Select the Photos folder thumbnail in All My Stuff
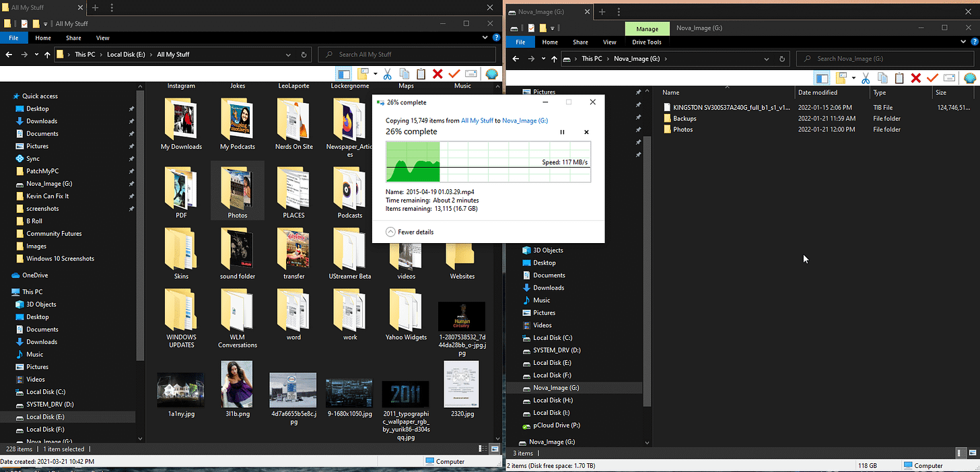Viewport: 980px width, 472px height. 238,191
